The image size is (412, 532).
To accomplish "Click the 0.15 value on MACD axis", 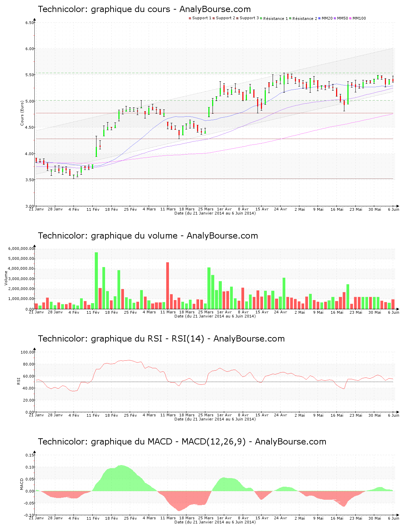I will pos(30,455).
